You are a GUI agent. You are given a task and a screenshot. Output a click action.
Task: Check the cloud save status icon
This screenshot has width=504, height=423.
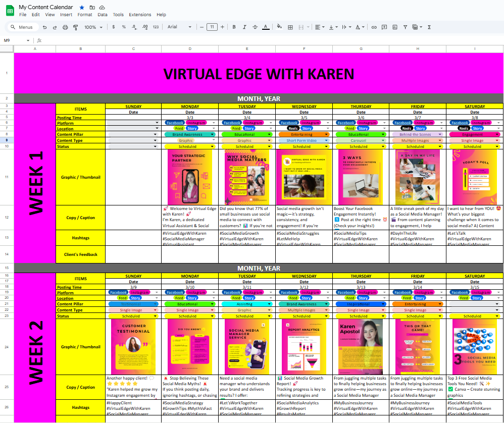pyautogui.click(x=102, y=8)
